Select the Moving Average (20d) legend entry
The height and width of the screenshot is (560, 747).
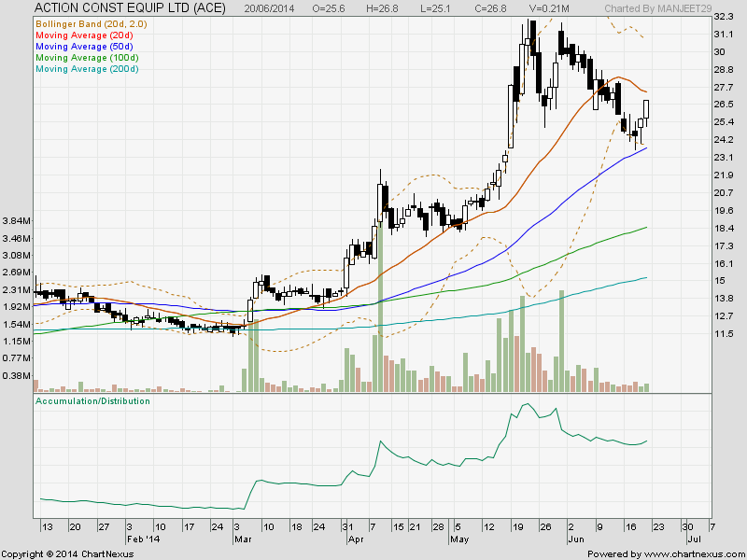click(x=84, y=35)
